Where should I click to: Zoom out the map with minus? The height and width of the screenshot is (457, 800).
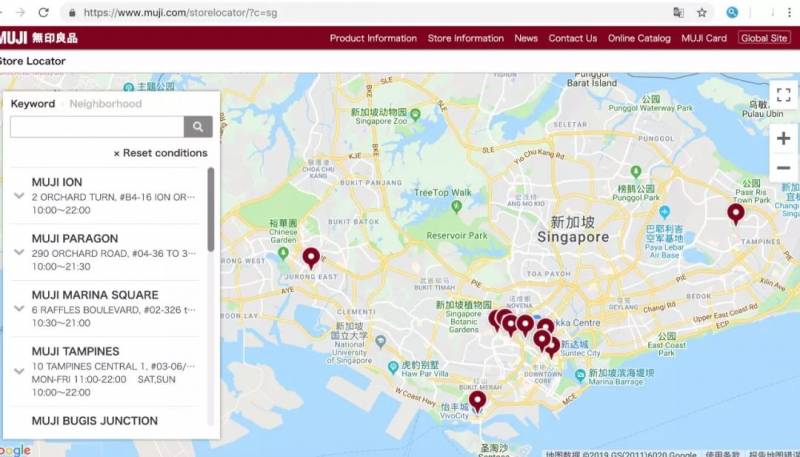point(783,168)
